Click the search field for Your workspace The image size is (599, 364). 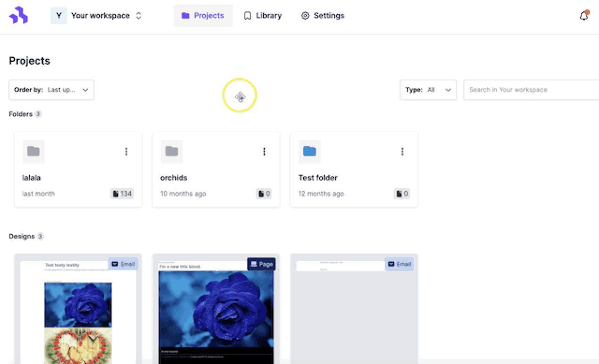pos(531,90)
